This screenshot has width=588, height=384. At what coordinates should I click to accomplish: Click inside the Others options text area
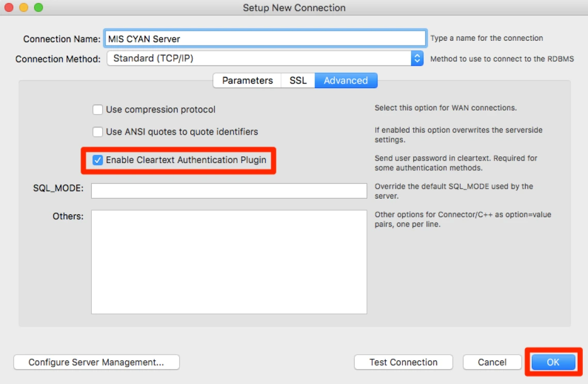pyautogui.click(x=229, y=262)
